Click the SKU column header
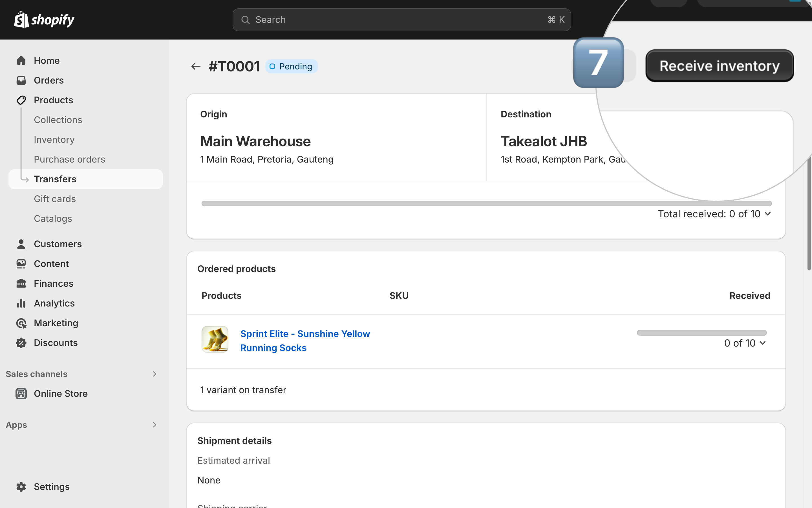Image resolution: width=812 pixels, height=508 pixels. pos(399,296)
